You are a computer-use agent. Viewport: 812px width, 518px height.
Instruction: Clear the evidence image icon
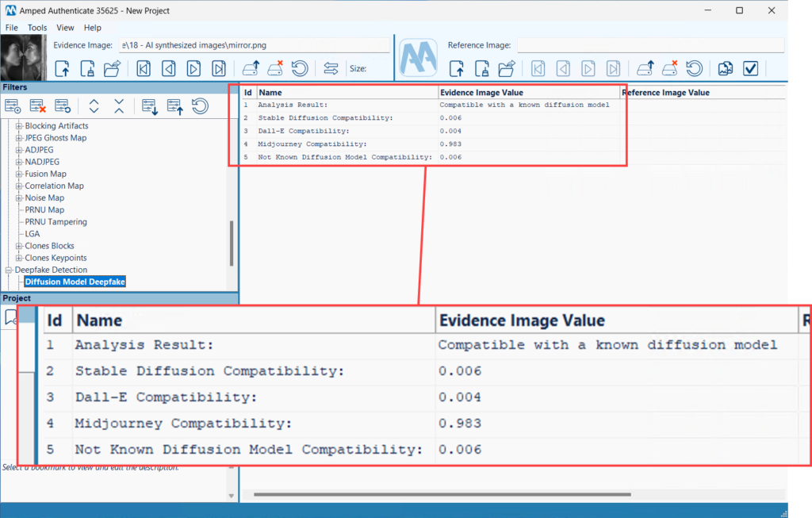87,68
